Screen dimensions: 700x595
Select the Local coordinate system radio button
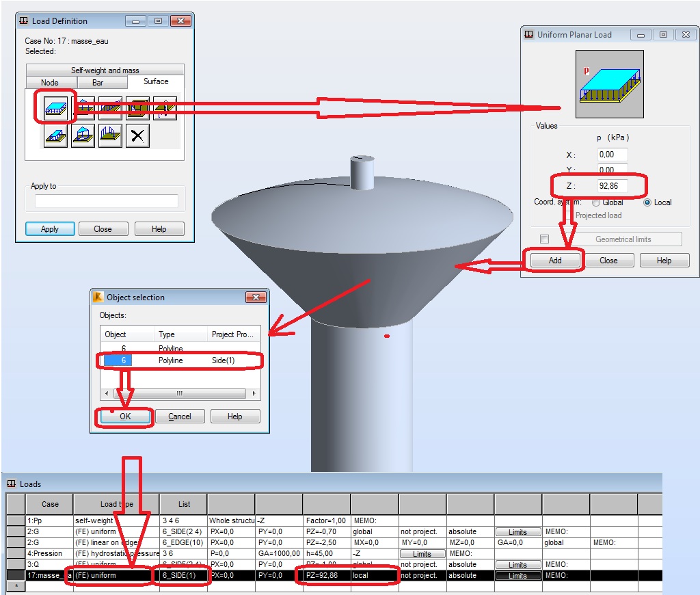click(x=647, y=202)
